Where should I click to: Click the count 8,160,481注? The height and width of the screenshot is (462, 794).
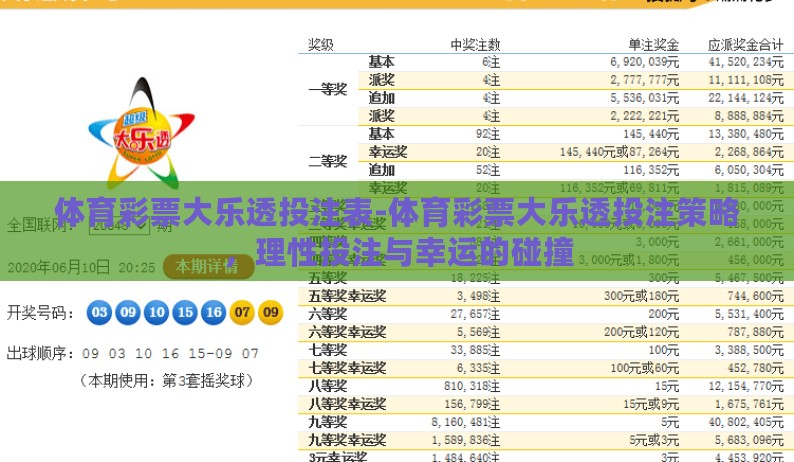click(x=465, y=422)
